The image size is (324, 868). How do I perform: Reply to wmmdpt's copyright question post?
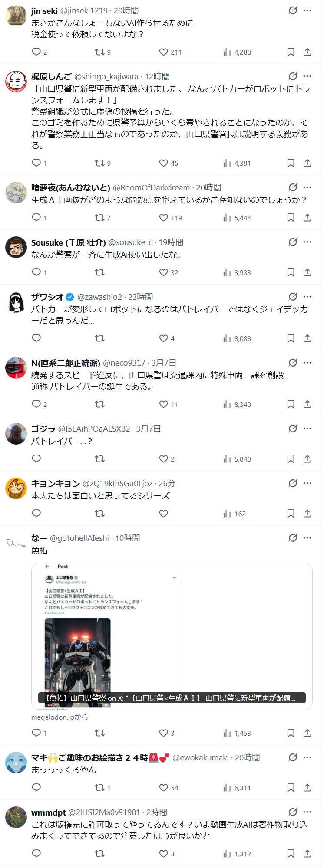point(36,854)
